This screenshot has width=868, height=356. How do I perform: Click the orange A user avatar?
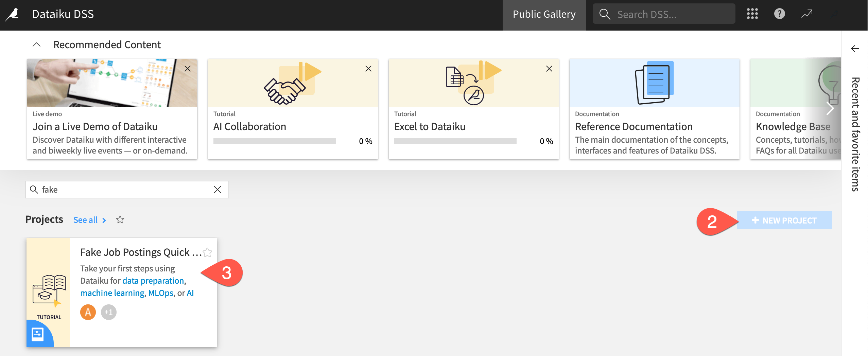(88, 312)
